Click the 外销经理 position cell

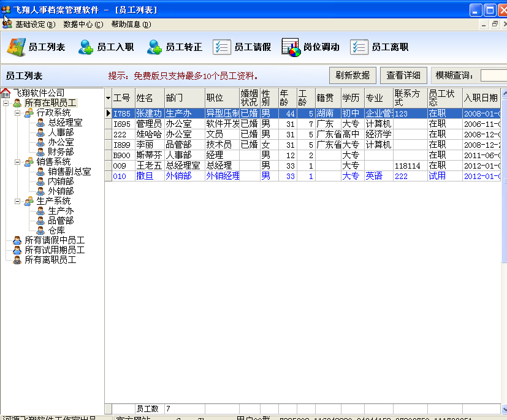click(x=222, y=176)
